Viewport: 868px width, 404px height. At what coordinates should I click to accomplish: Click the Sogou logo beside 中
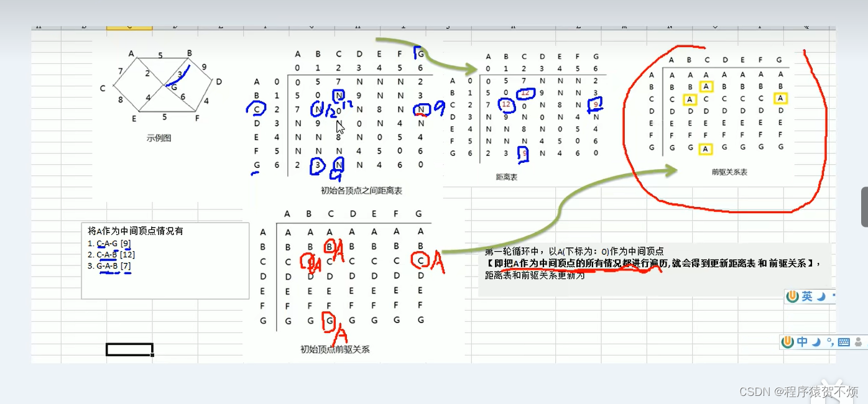[788, 342]
